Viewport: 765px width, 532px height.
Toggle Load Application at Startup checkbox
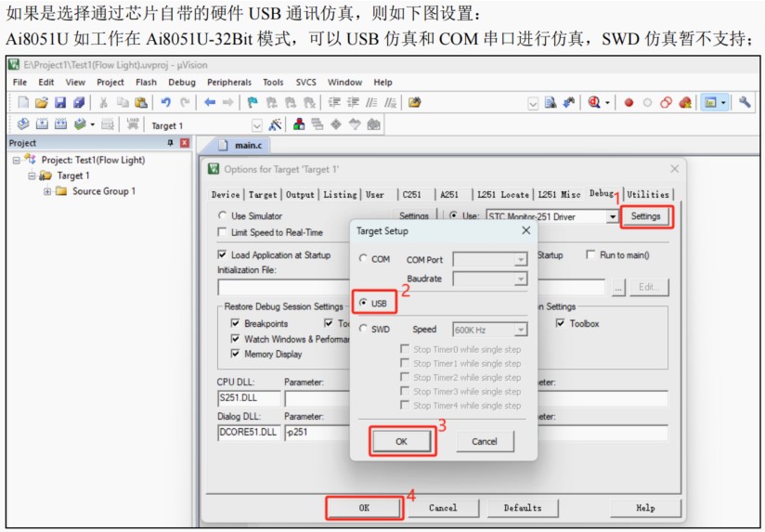222,254
